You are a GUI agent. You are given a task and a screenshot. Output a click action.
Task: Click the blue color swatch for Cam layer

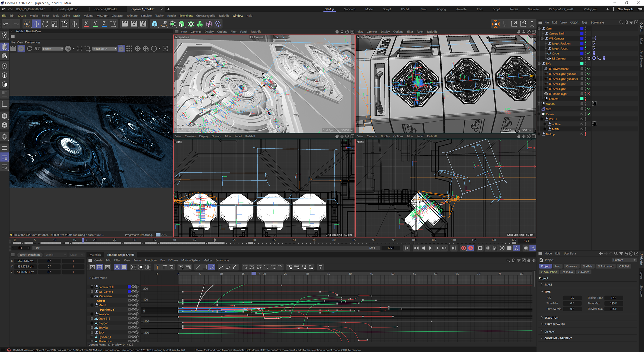click(x=582, y=28)
